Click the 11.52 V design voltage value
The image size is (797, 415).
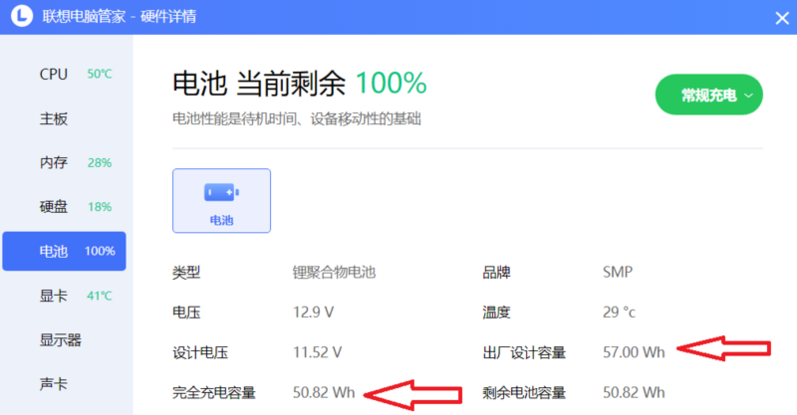tap(317, 352)
